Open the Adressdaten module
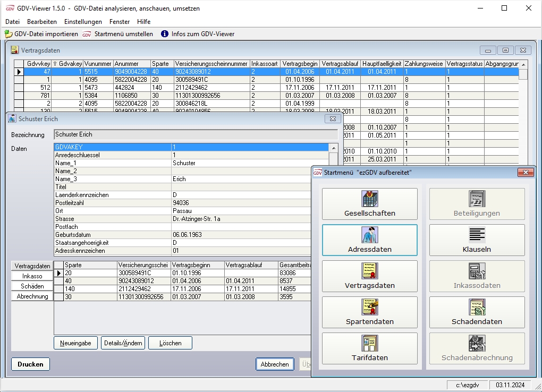Screen dimensions: 542x392 369,240
